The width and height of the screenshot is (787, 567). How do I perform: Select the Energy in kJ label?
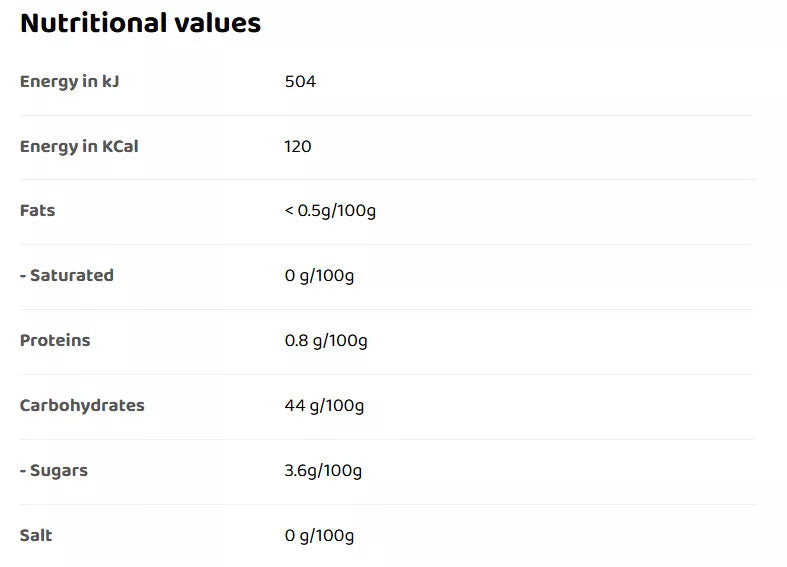point(69,81)
